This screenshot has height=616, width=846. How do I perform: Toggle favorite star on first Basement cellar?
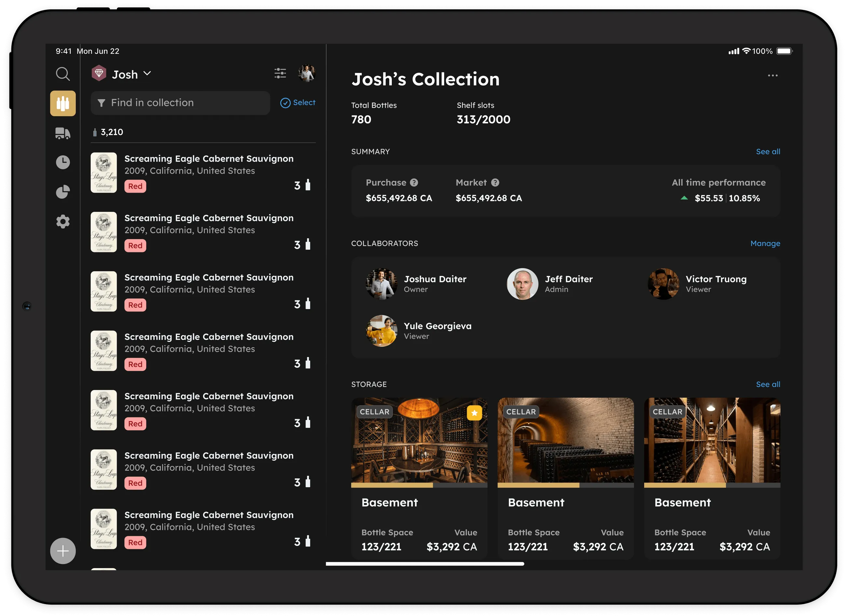[474, 413]
